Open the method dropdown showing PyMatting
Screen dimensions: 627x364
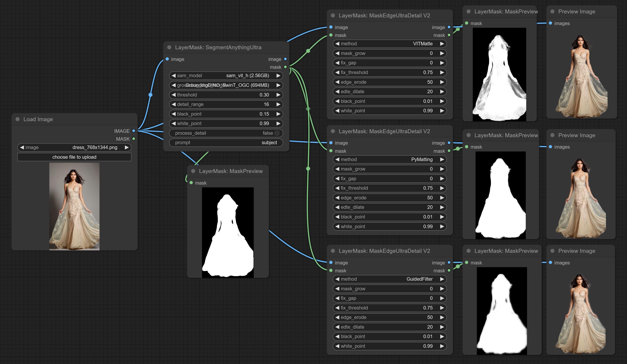coord(389,159)
